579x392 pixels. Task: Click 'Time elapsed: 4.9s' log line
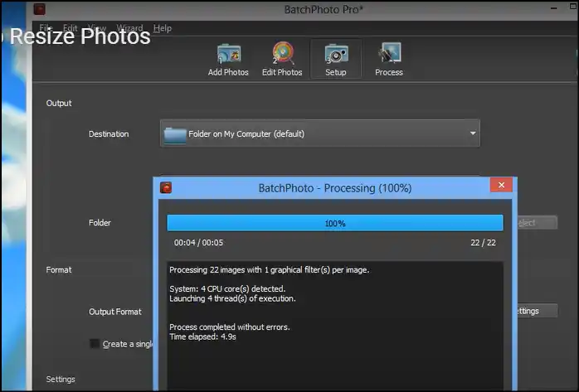point(202,336)
